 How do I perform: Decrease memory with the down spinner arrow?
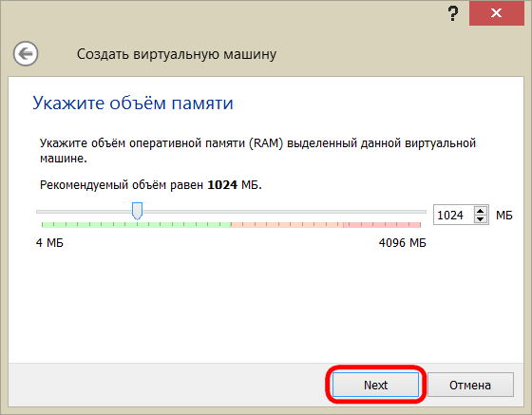pyautogui.click(x=480, y=219)
